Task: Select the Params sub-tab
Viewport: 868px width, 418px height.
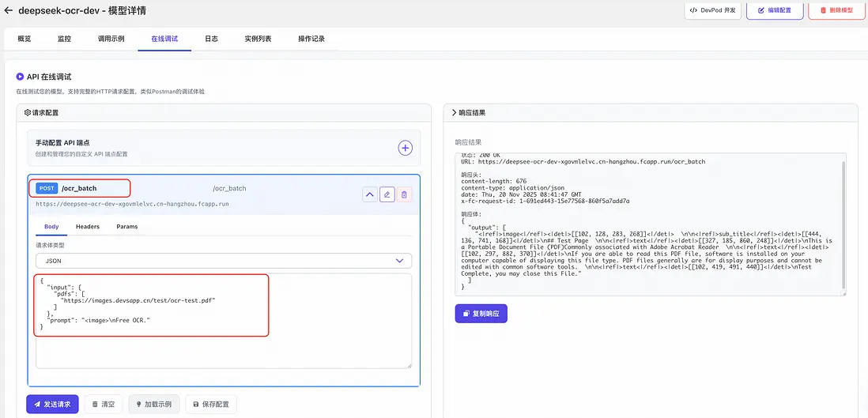Action: (x=126, y=227)
